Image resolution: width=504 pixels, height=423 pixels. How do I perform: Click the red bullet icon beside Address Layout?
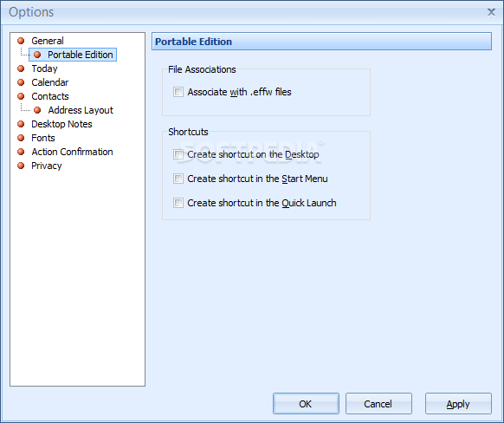coord(37,110)
